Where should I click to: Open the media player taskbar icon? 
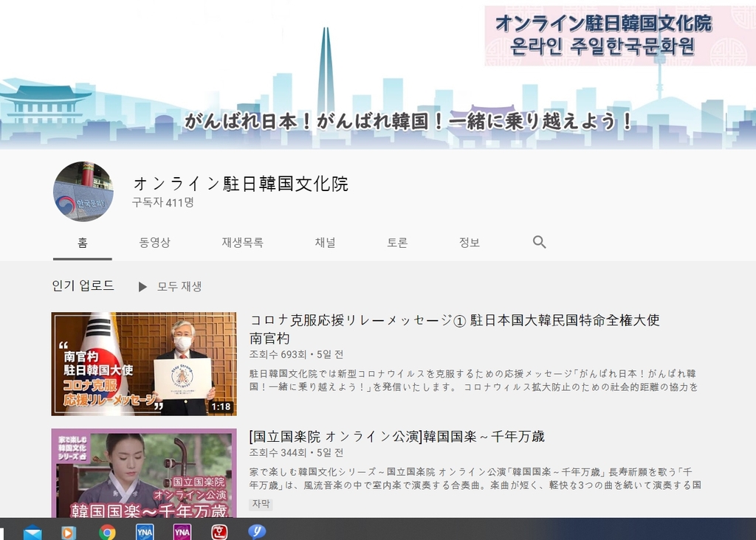pyautogui.click(x=69, y=532)
